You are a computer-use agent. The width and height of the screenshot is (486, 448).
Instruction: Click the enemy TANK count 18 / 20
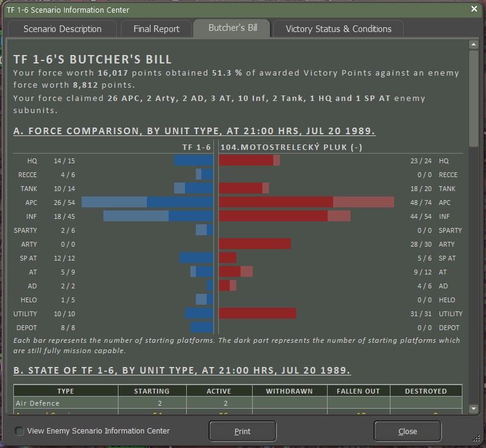click(421, 189)
